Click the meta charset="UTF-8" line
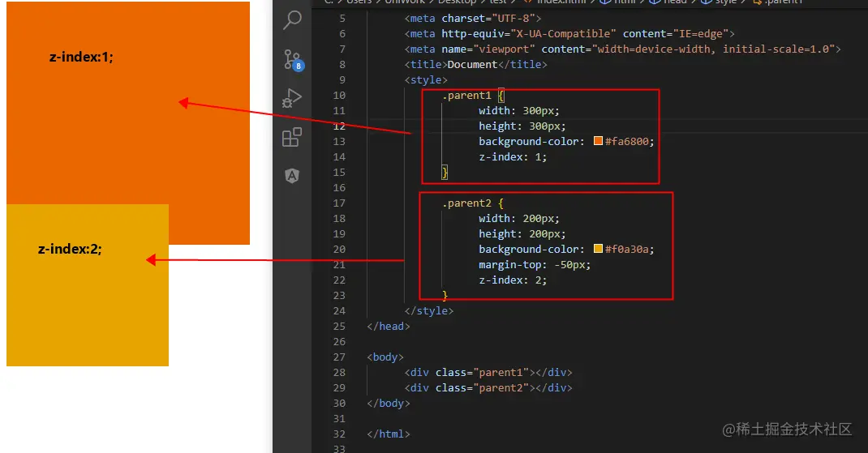 coord(473,19)
